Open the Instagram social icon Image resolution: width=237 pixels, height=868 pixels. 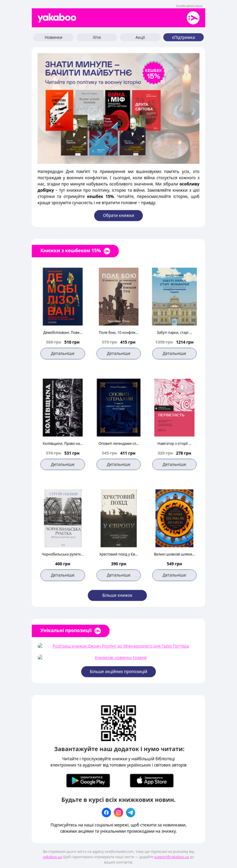point(118,812)
